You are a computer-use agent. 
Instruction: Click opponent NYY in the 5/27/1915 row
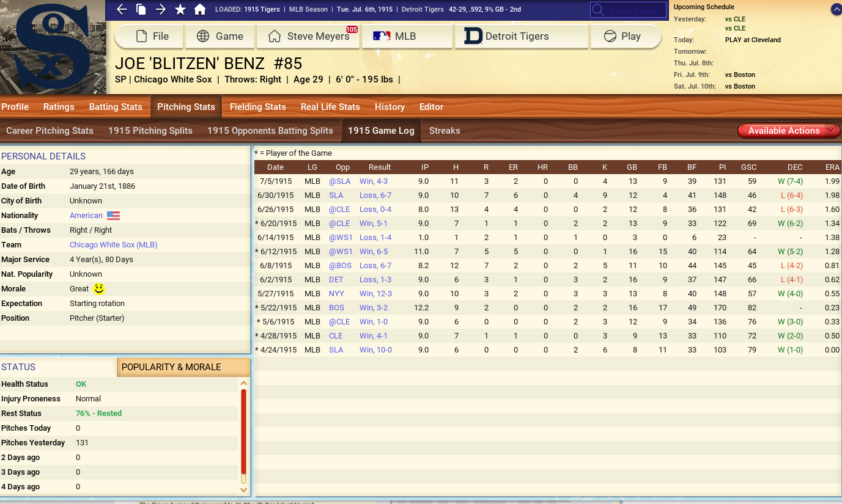(x=337, y=294)
